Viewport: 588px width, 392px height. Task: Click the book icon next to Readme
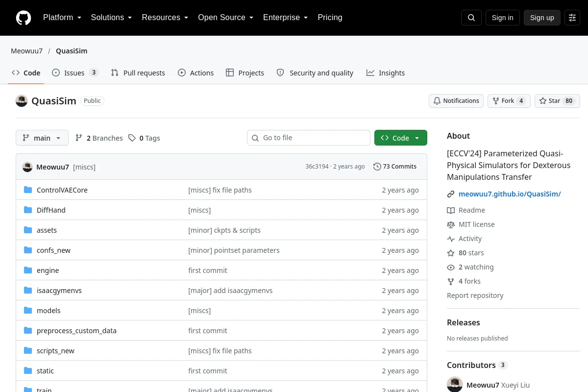[451, 210]
